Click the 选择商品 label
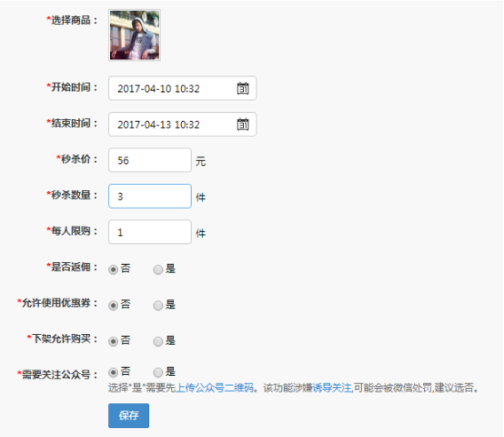 pyautogui.click(x=72, y=20)
